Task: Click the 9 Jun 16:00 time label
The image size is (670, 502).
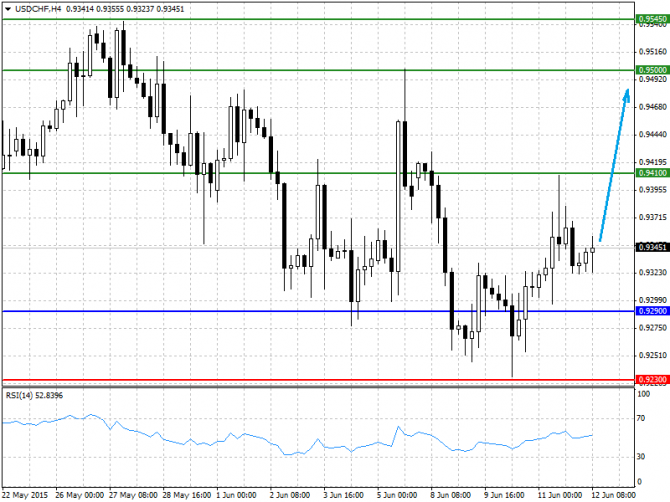Action: click(x=504, y=495)
